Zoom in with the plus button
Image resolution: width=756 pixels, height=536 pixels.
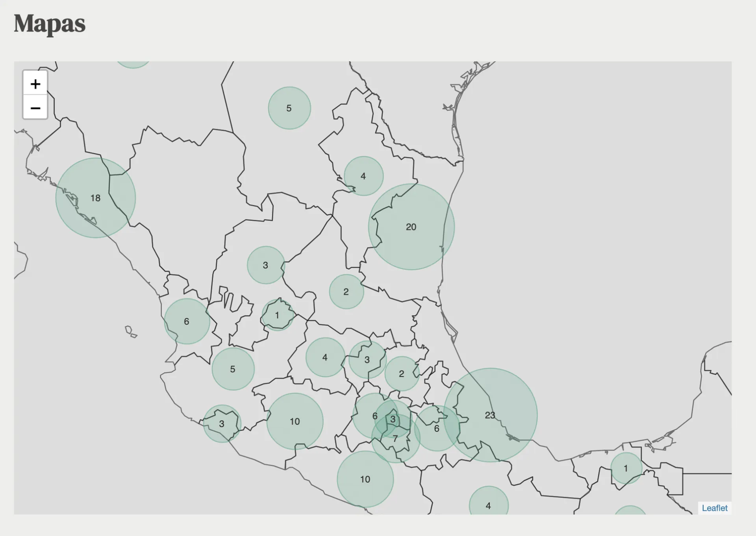point(35,83)
